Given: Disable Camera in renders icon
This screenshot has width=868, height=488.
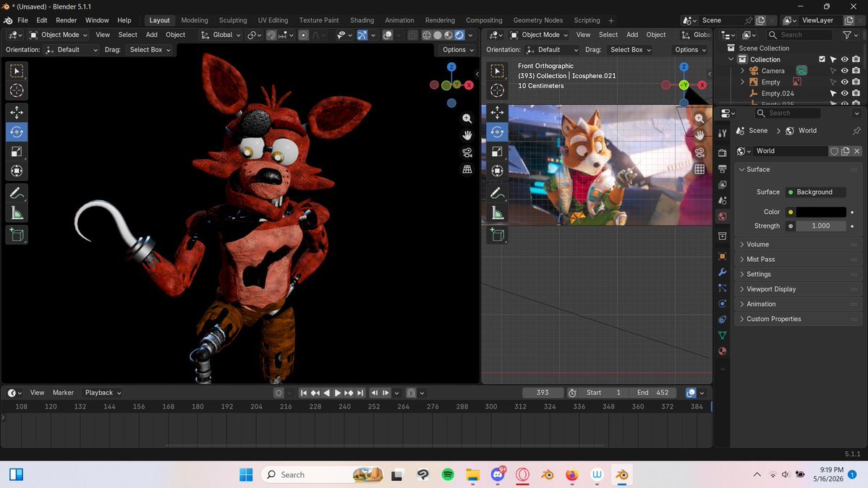Looking at the screenshot, I should click(856, 71).
